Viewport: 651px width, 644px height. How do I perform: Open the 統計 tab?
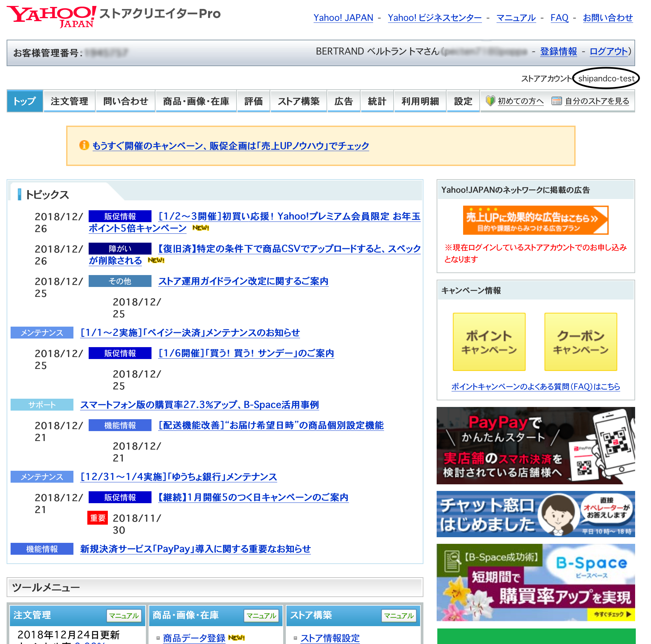click(x=377, y=101)
